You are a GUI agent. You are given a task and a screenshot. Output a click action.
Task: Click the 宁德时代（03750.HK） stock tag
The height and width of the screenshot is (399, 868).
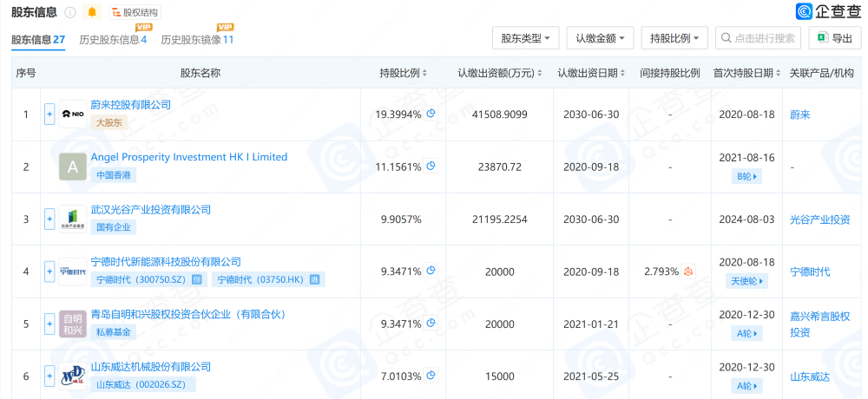268,279
